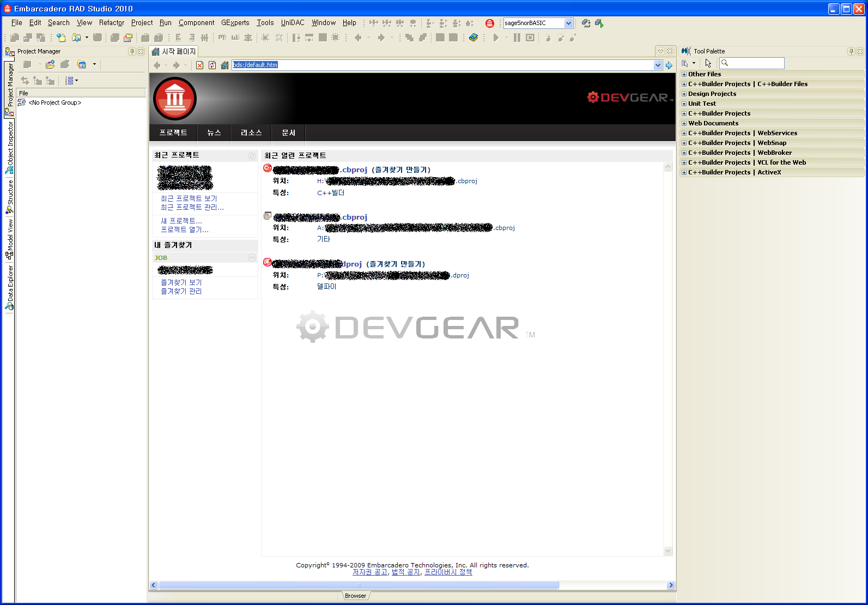Select the pointer arrow in Tool Palette

click(x=708, y=63)
